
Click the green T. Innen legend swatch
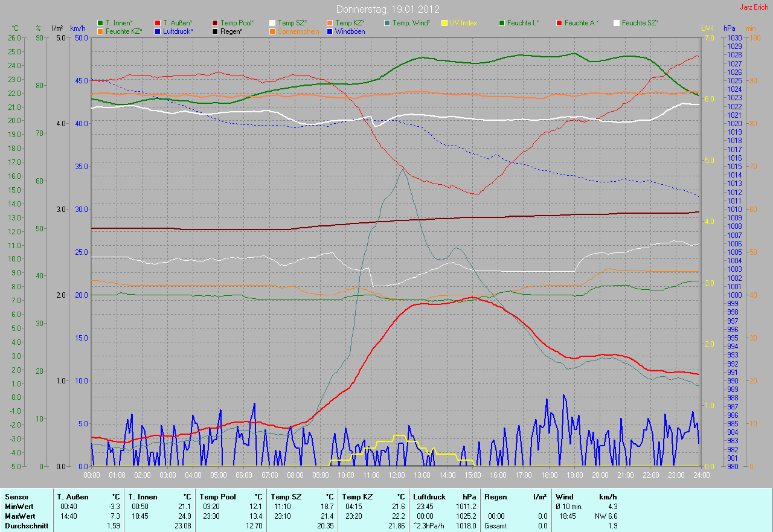coord(100,23)
